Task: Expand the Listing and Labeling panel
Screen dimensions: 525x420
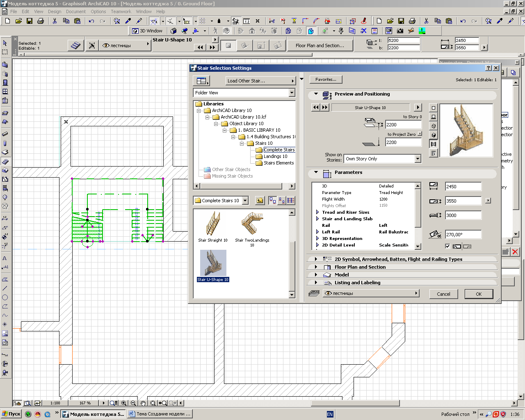Action: pyautogui.click(x=316, y=283)
